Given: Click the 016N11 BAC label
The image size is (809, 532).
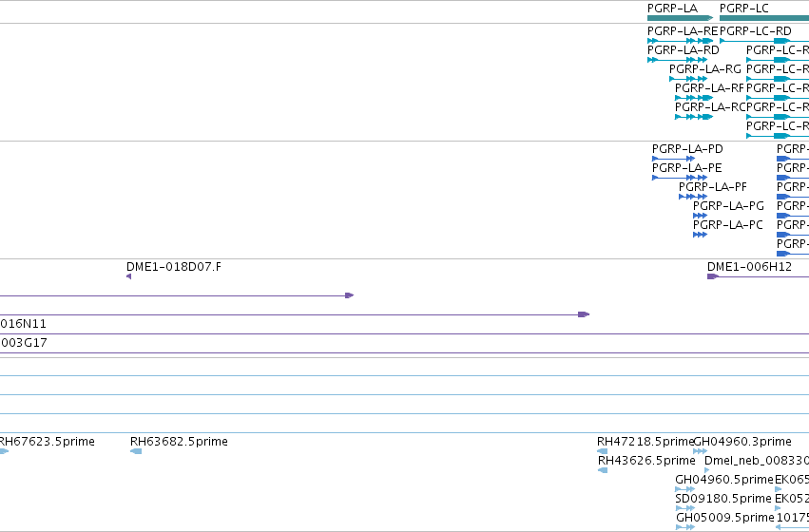Looking at the screenshot, I should (23, 324).
